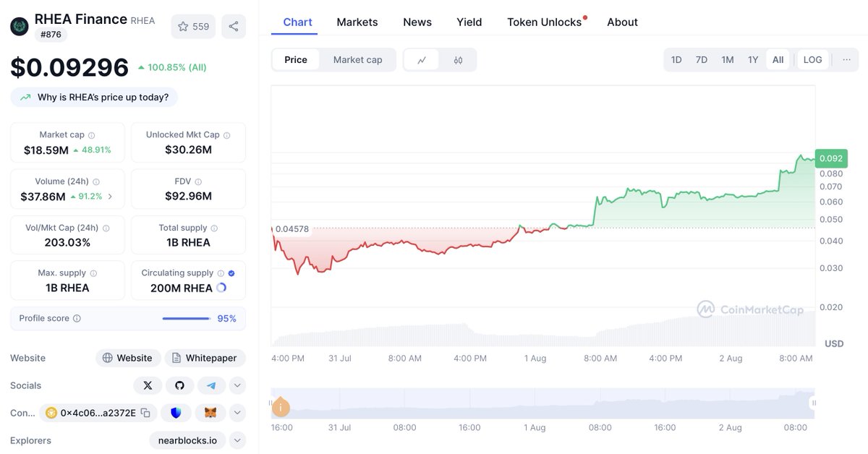Click the 203.03% Vol/Mkt Cap value

[x=67, y=242]
